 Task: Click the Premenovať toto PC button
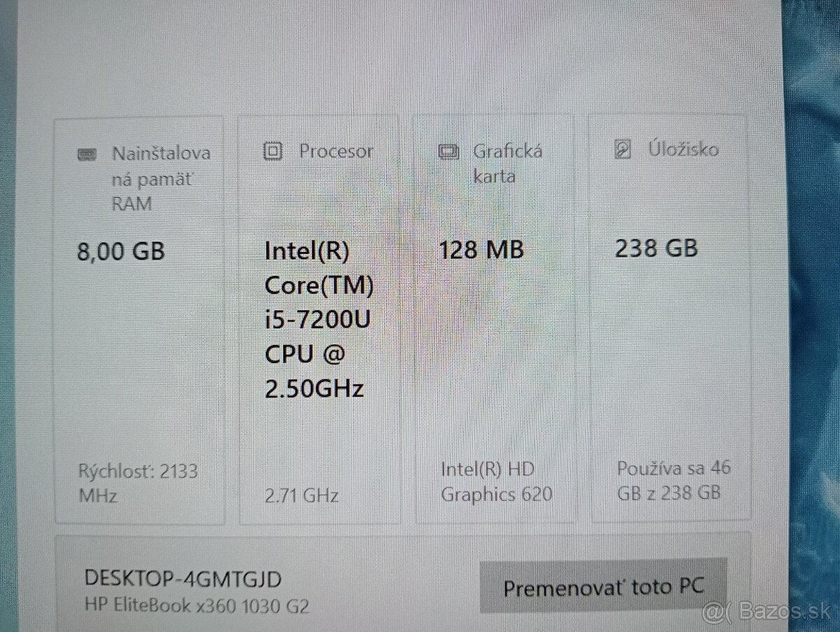click(x=603, y=587)
